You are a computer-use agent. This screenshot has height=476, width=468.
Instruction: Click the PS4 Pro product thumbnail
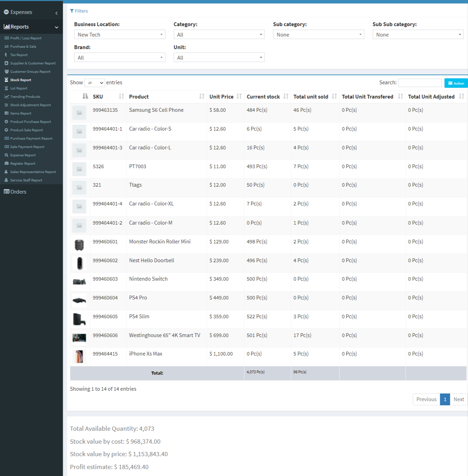click(x=79, y=300)
